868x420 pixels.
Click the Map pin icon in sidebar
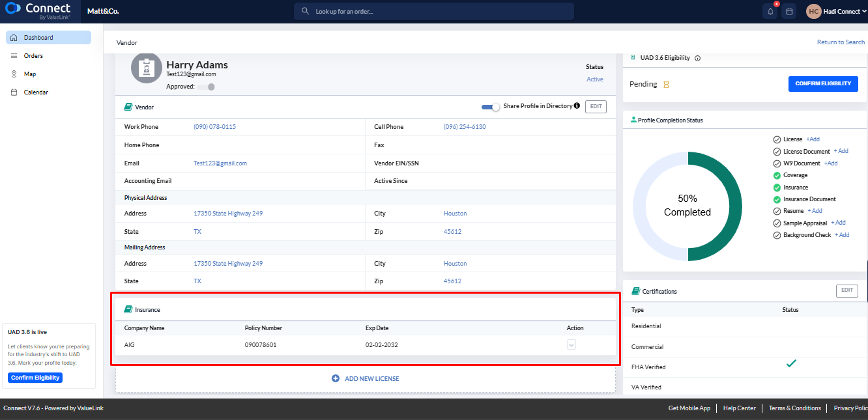(x=14, y=74)
